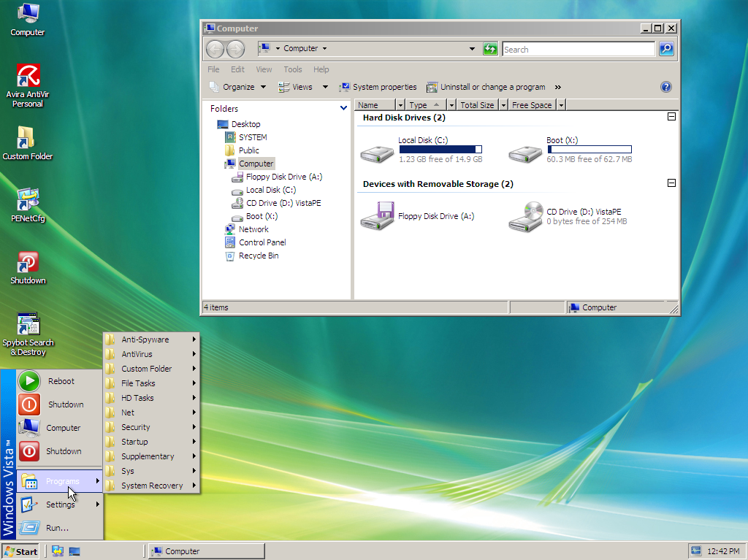The height and width of the screenshot is (560, 748).
Task: Open the File menu
Action: tap(213, 69)
